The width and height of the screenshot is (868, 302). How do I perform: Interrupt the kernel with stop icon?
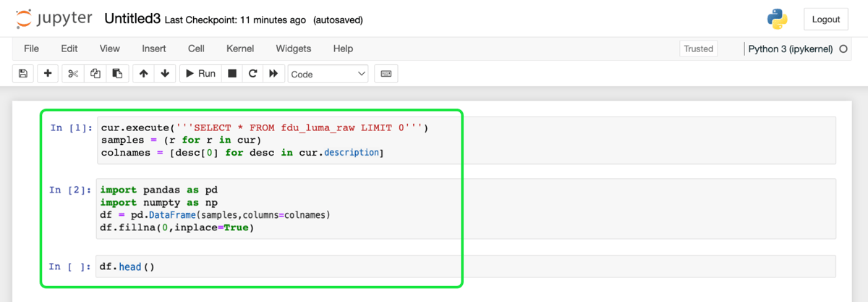tap(232, 73)
